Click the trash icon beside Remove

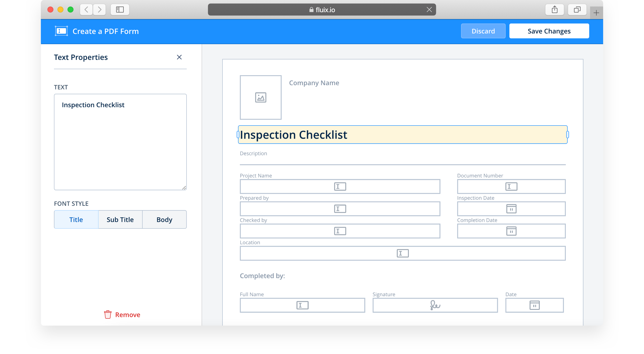pyautogui.click(x=108, y=315)
